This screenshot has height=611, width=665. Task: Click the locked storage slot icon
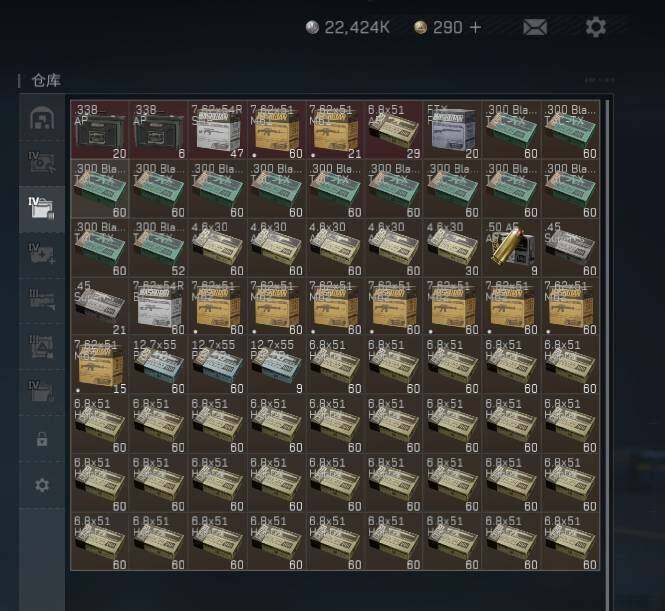42,439
